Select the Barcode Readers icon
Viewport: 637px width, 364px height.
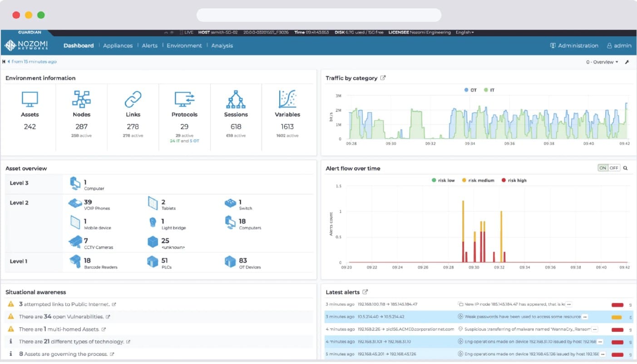[x=75, y=261]
